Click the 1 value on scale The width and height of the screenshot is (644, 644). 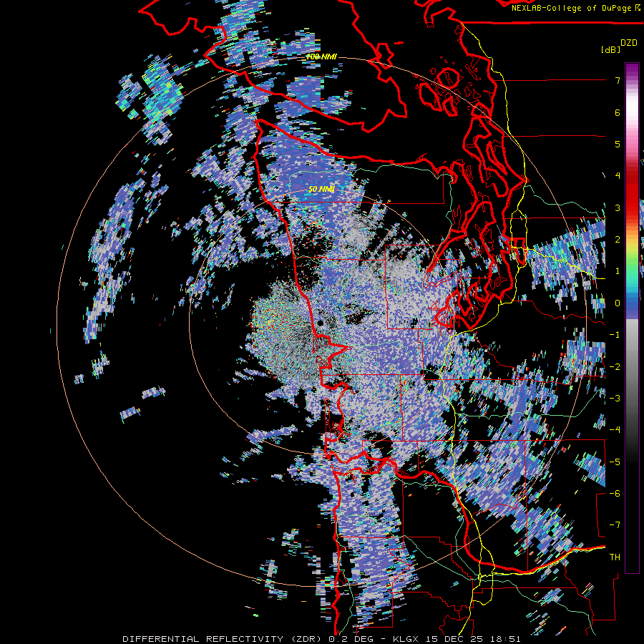[618, 271]
